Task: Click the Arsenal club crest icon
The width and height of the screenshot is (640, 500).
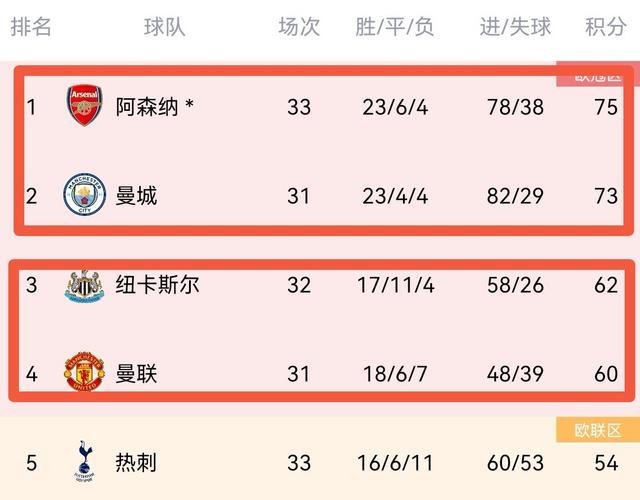Action: pyautogui.click(x=84, y=106)
